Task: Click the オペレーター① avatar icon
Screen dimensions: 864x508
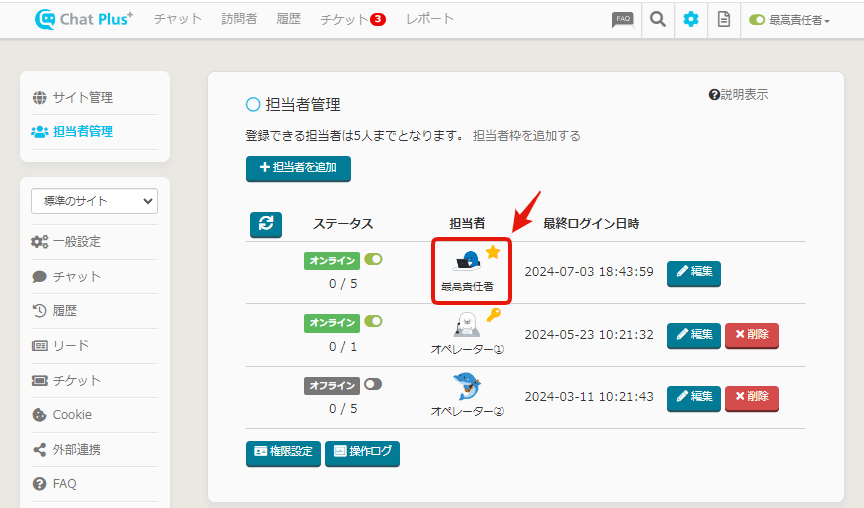Action: coord(467,324)
